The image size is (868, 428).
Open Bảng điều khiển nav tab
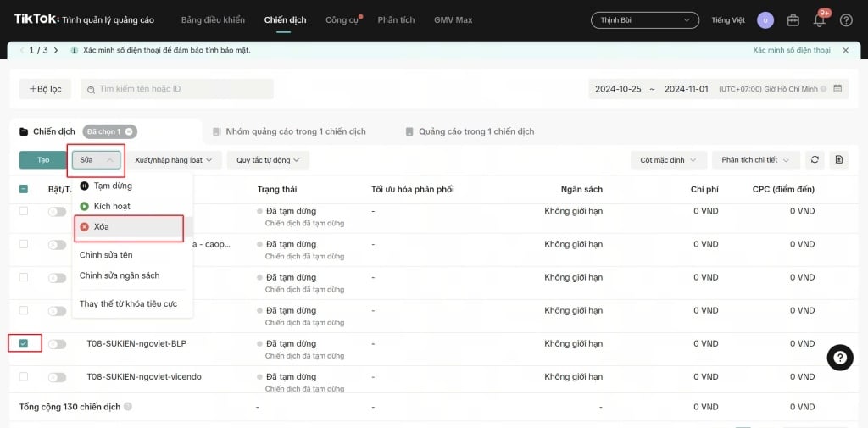click(x=213, y=20)
